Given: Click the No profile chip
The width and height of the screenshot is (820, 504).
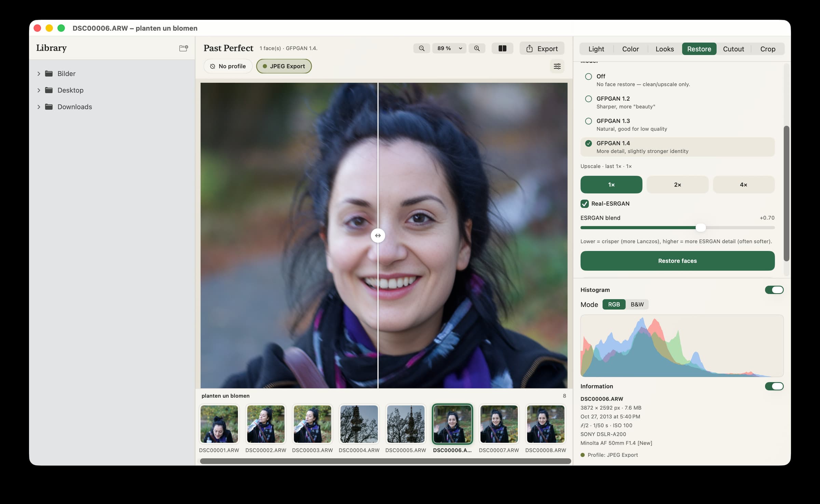Looking at the screenshot, I should click(x=228, y=66).
